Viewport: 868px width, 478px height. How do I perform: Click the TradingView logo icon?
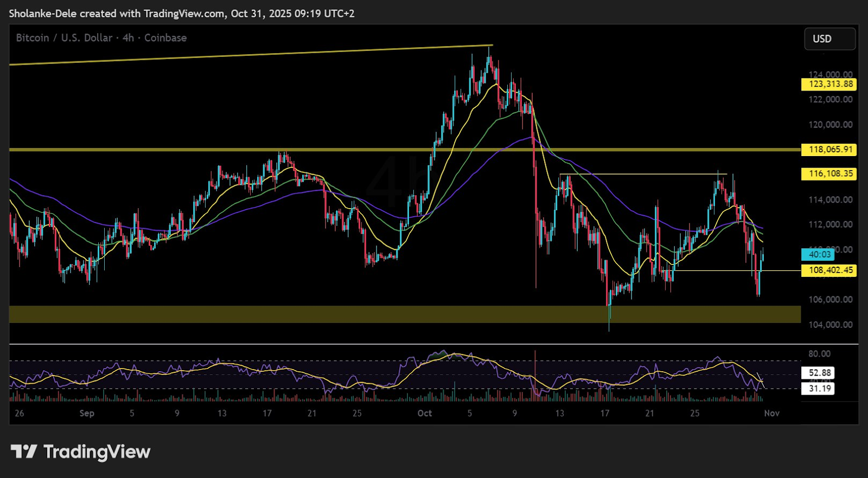point(24,451)
